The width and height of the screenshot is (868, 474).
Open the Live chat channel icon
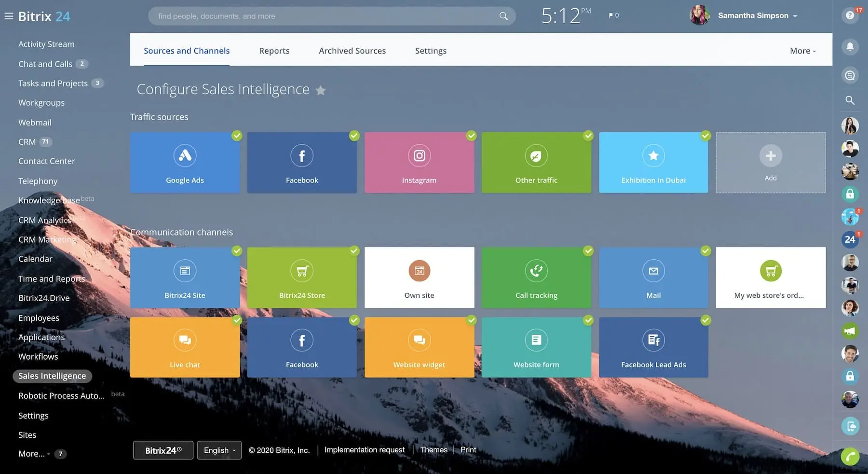pyautogui.click(x=185, y=340)
